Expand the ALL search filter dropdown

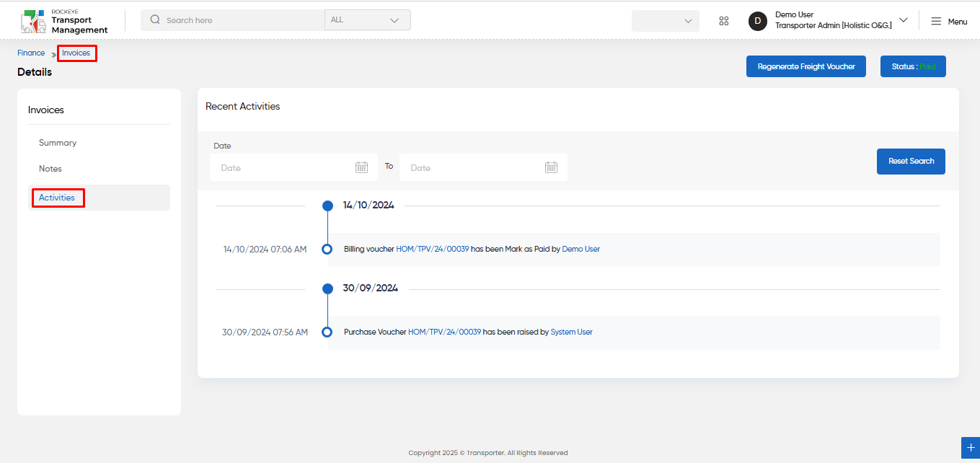368,20
